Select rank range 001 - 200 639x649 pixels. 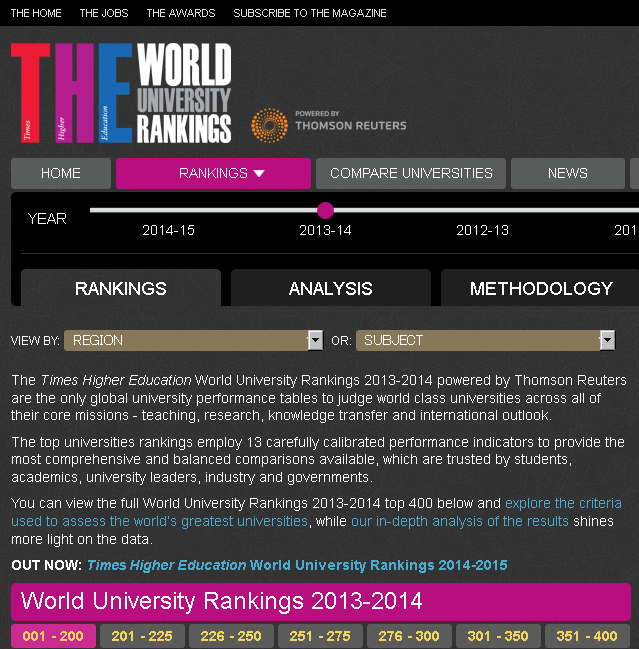(53, 636)
